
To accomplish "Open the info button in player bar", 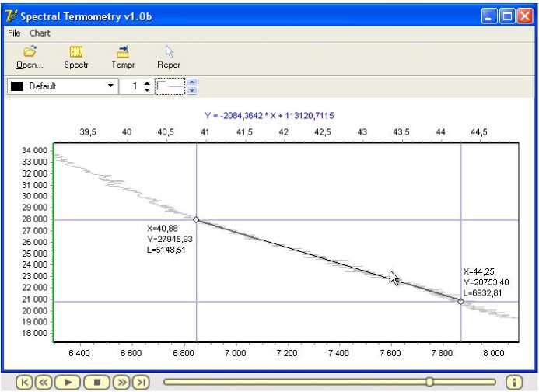I will coord(514,382).
